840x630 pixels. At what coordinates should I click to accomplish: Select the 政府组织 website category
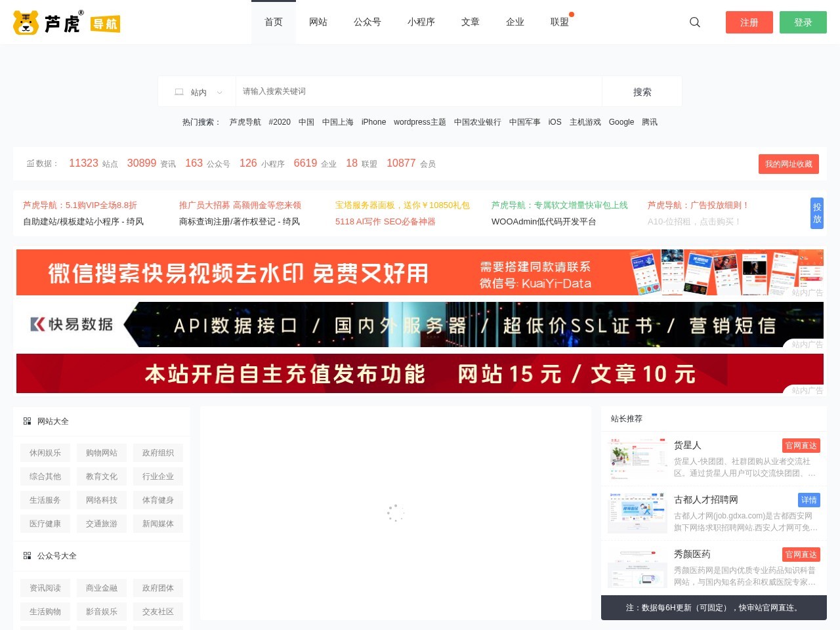pos(158,453)
